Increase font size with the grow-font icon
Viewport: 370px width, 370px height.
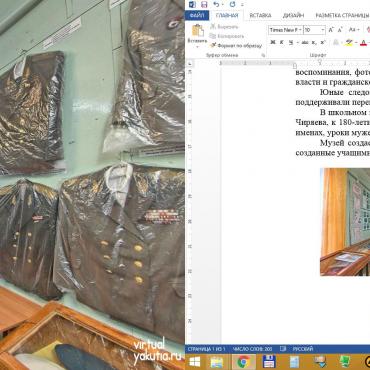331,30
